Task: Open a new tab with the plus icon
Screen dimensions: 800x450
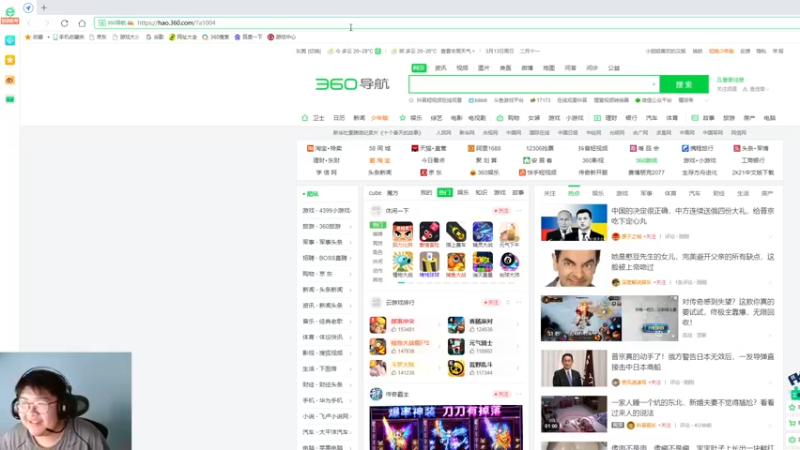Action: click(44, 8)
